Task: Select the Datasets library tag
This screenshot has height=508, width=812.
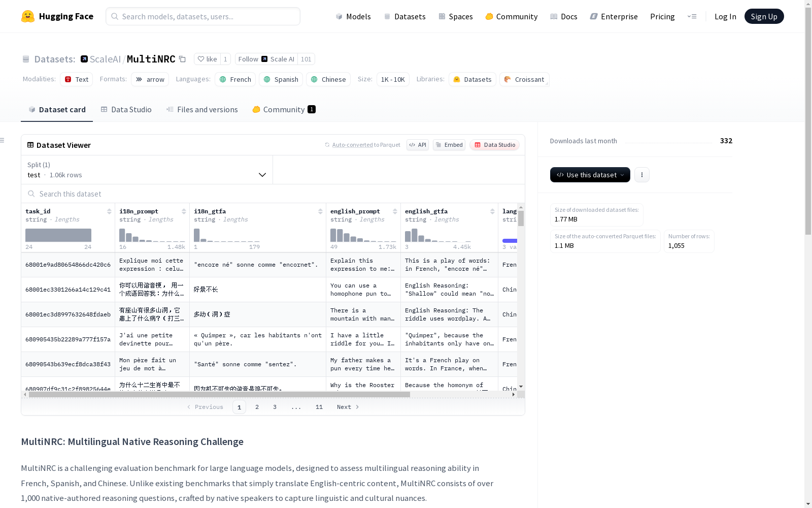Action: click(x=472, y=79)
